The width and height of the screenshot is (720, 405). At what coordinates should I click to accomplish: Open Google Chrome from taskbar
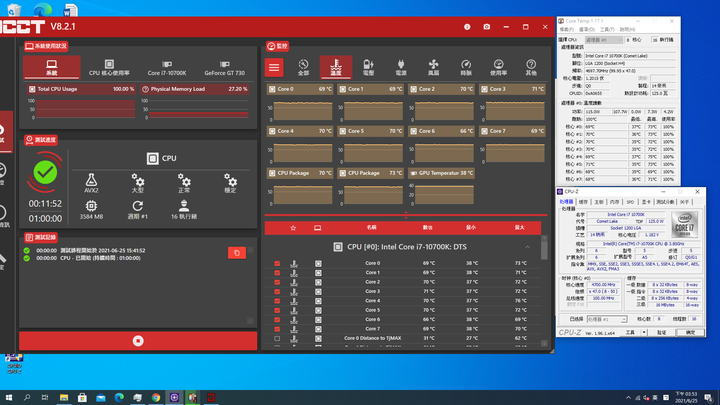click(156, 397)
